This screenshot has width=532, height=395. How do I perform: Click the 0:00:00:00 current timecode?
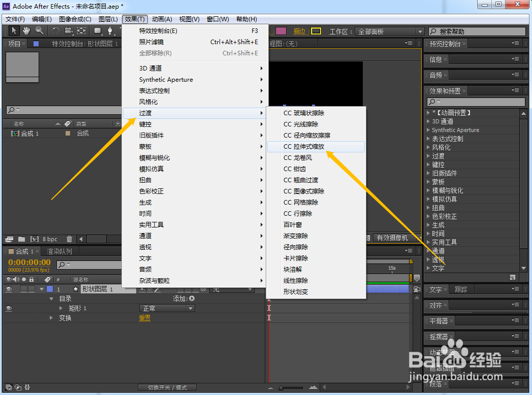(29, 262)
